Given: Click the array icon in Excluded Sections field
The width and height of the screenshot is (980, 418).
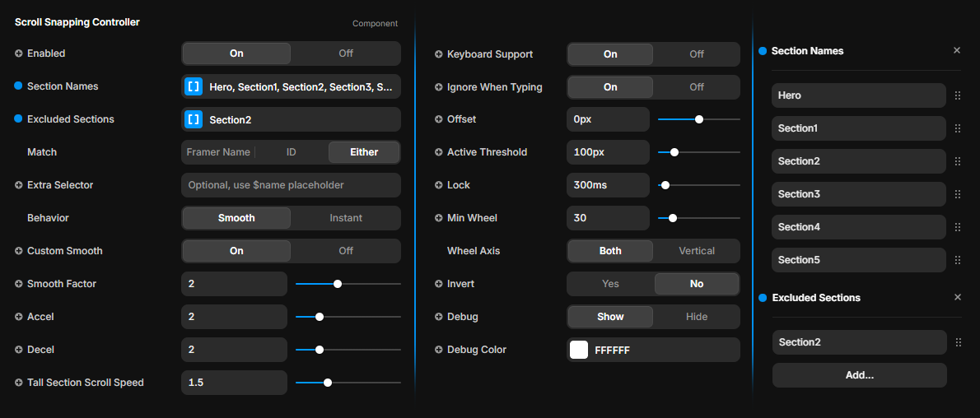Looking at the screenshot, I should [x=194, y=119].
